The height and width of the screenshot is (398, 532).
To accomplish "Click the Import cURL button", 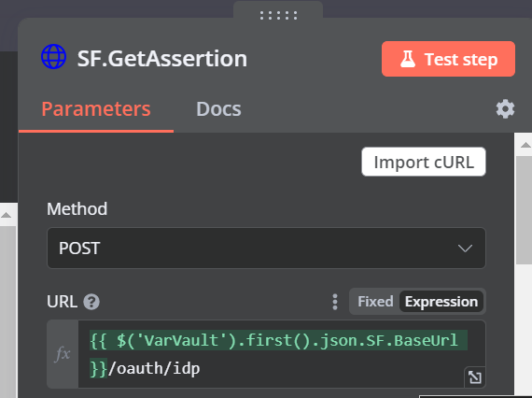I will tap(424, 162).
